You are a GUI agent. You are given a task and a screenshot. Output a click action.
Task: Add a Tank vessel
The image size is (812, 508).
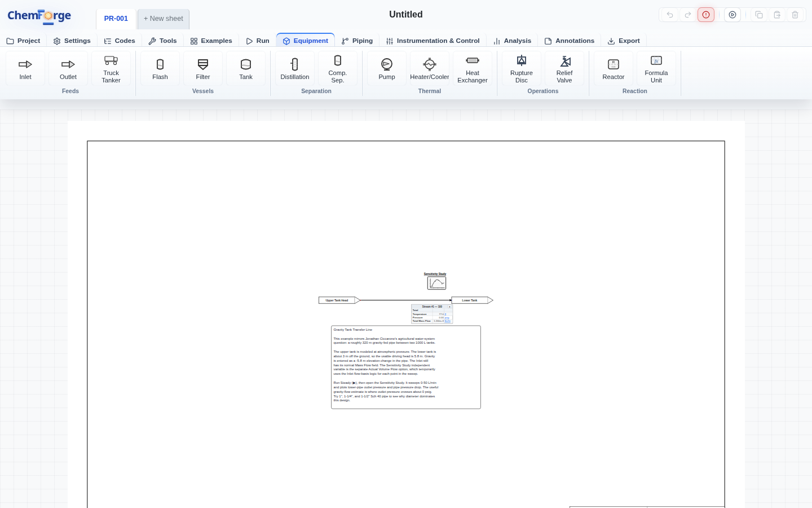pyautogui.click(x=246, y=68)
